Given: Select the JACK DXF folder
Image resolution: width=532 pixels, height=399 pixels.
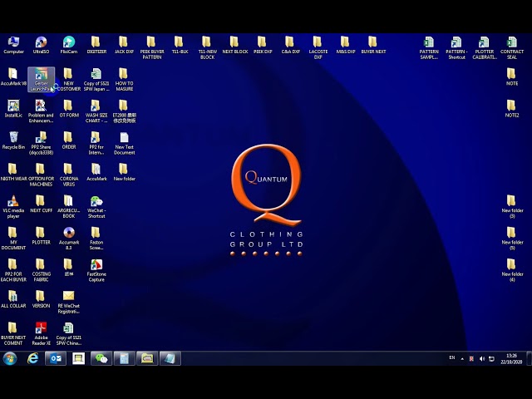Looking at the screenshot, I should 124,45.
